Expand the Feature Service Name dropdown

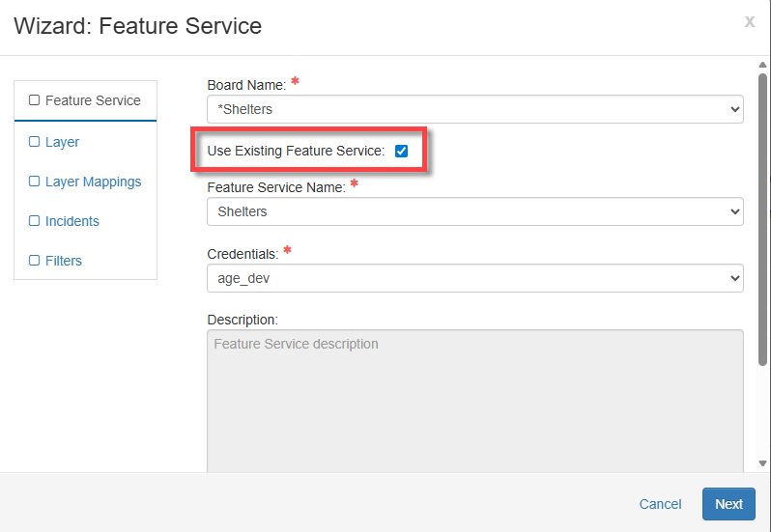coord(474,211)
